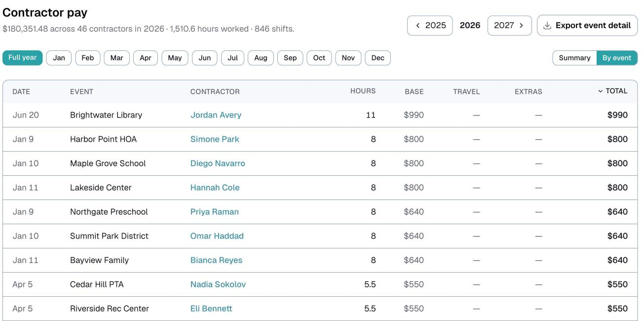
Task: Open contractor Priya Raman
Action: 214,212
